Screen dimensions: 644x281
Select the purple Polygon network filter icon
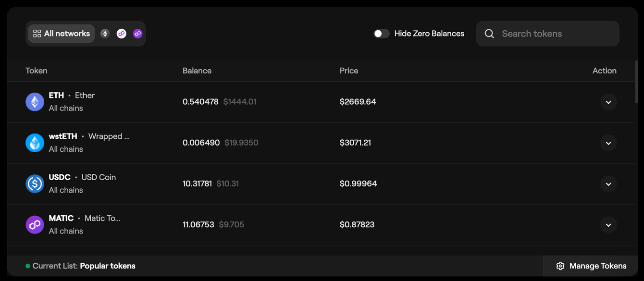tap(138, 34)
